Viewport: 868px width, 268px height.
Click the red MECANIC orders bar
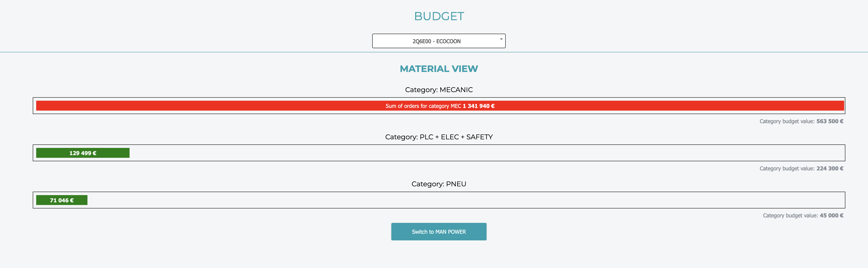[236, 106]
